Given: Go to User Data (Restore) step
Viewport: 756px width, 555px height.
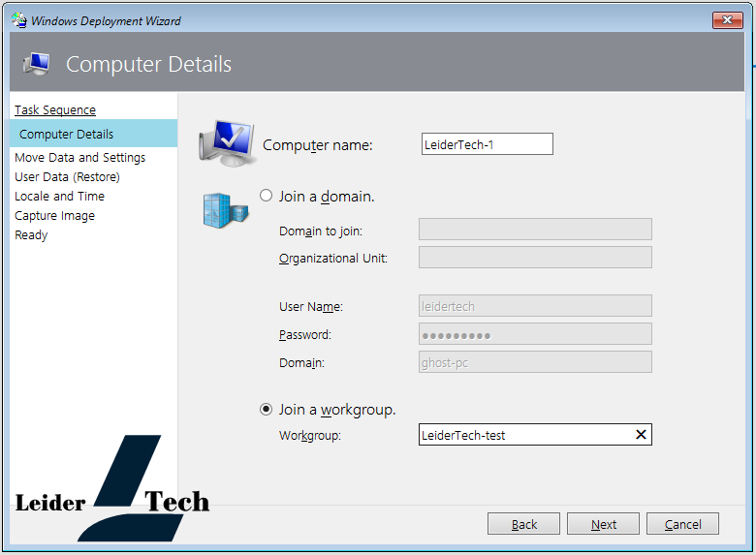Looking at the screenshot, I should 67,177.
